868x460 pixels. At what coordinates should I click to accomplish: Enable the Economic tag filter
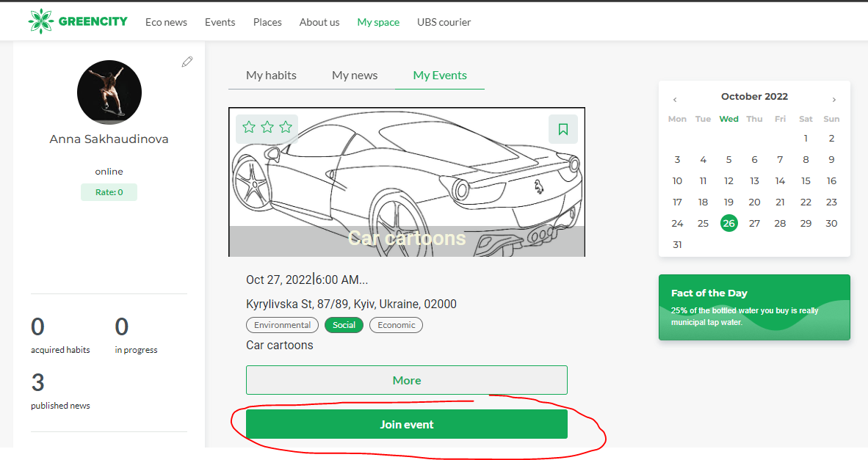pos(396,325)
